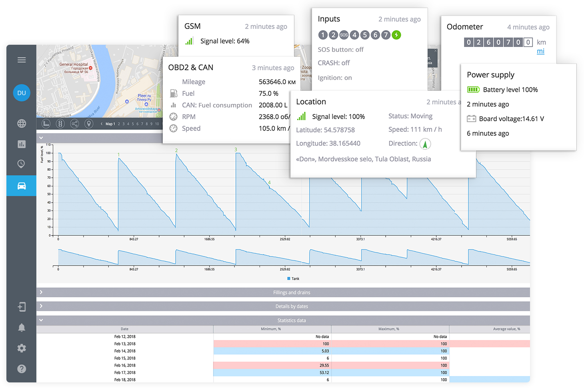The height and width of the screenshot is (392, 584).
Task: Switch to map tab 8
Action: (x=147, y=124)
